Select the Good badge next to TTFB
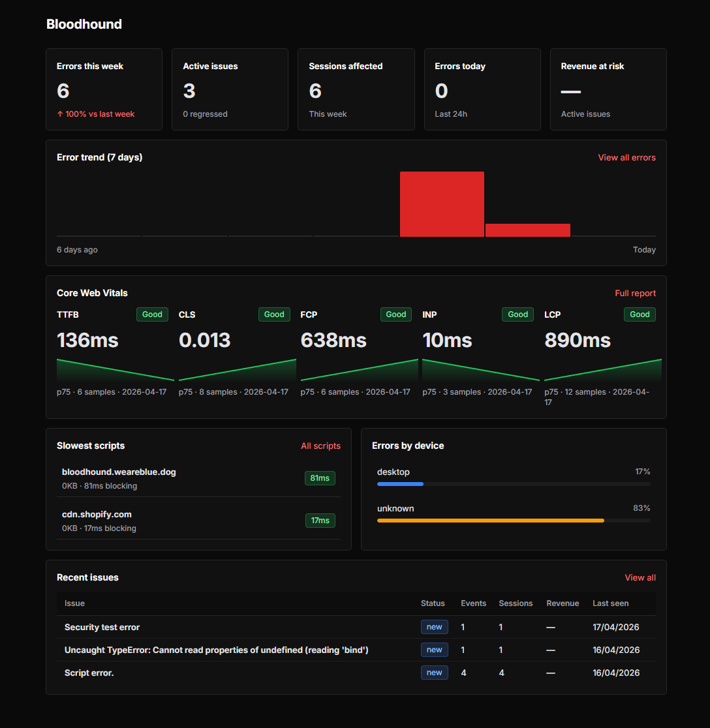This screenshot has width=710, height=728. click(152, 314)
